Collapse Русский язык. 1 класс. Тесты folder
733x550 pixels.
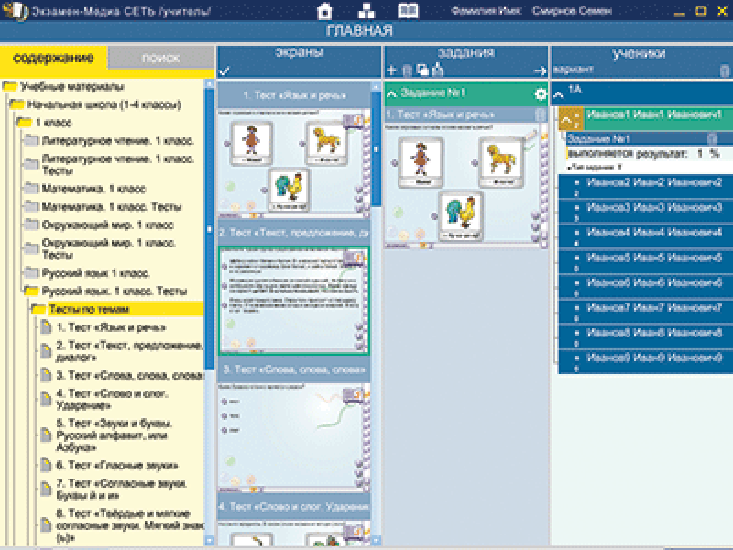pyautogui.click(x=31, y=291)
